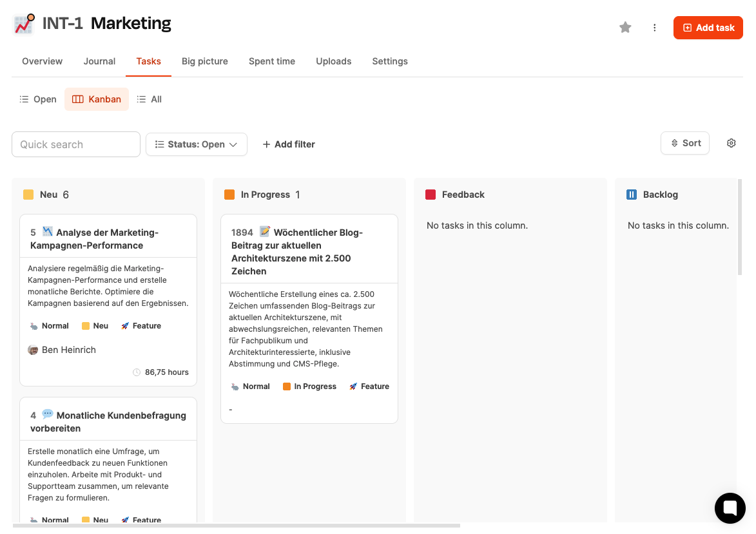
Task: Open the Sort options dropdown
Action: pyautogui.click(x=685, y=143)
